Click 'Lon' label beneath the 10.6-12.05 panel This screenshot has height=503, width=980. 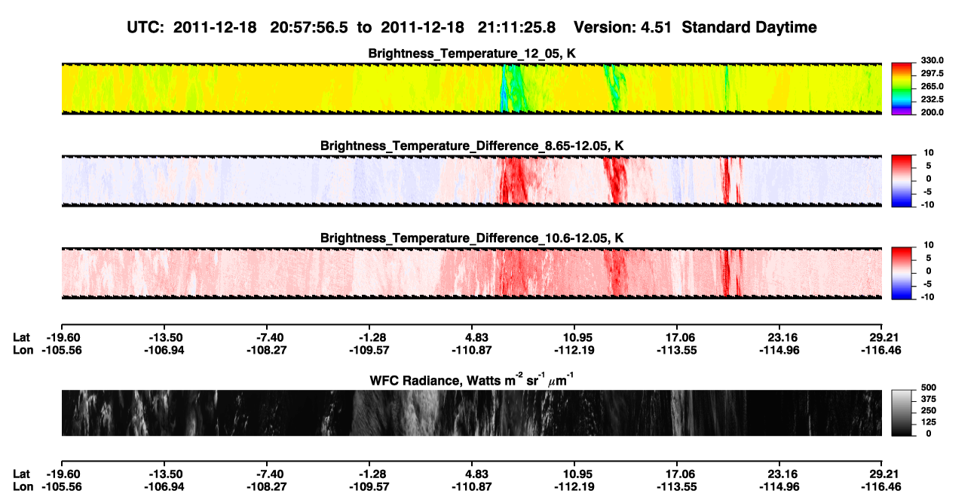pyautogui.click(x=23, y=350)
